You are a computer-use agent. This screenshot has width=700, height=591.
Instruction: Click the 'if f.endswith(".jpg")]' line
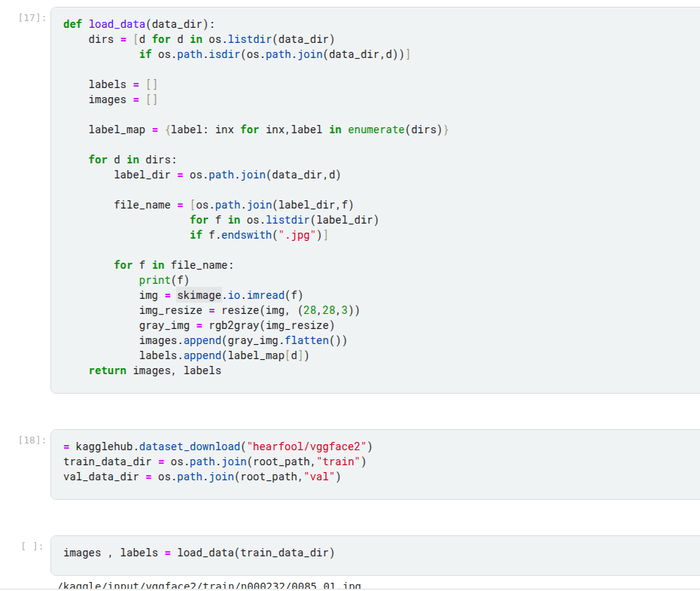coord(259,235)
